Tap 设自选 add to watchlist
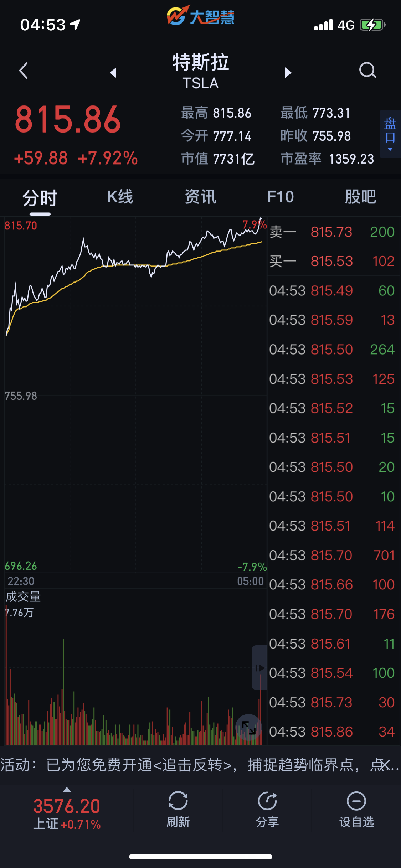 coord(356,810)
